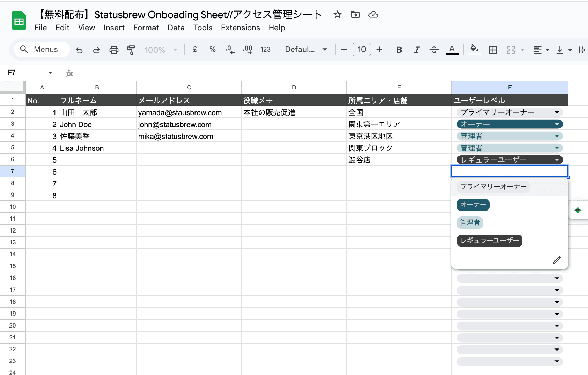Open the Format menu
This screenshot has height=375, width=588.
[146, 28]
